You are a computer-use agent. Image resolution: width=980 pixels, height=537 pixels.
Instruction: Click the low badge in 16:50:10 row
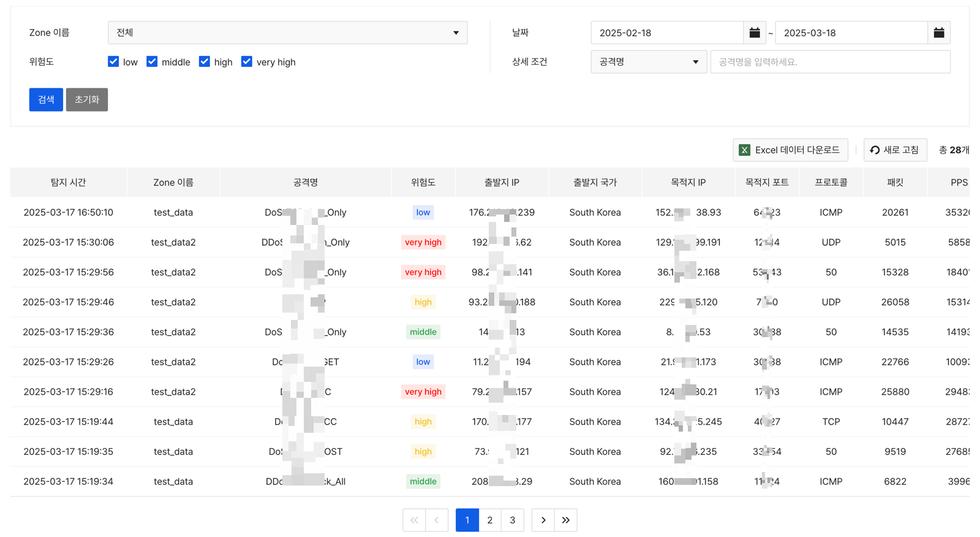[423, 213]
